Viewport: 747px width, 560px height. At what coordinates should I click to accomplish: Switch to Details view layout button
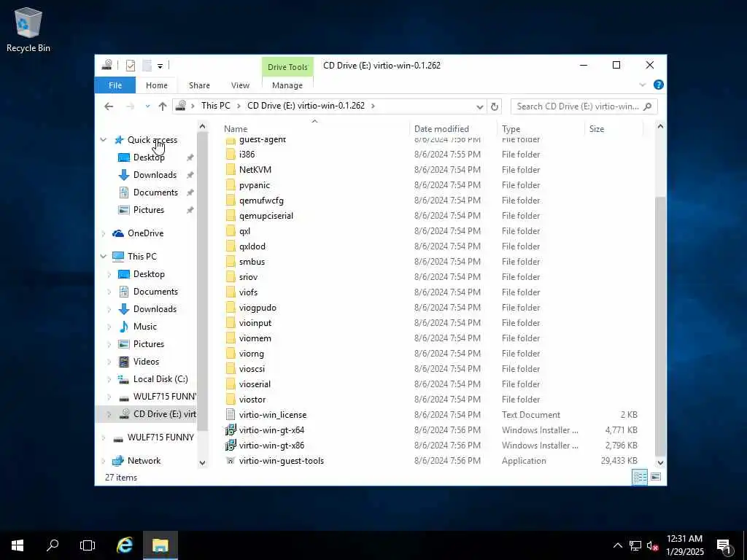(640, 477)
